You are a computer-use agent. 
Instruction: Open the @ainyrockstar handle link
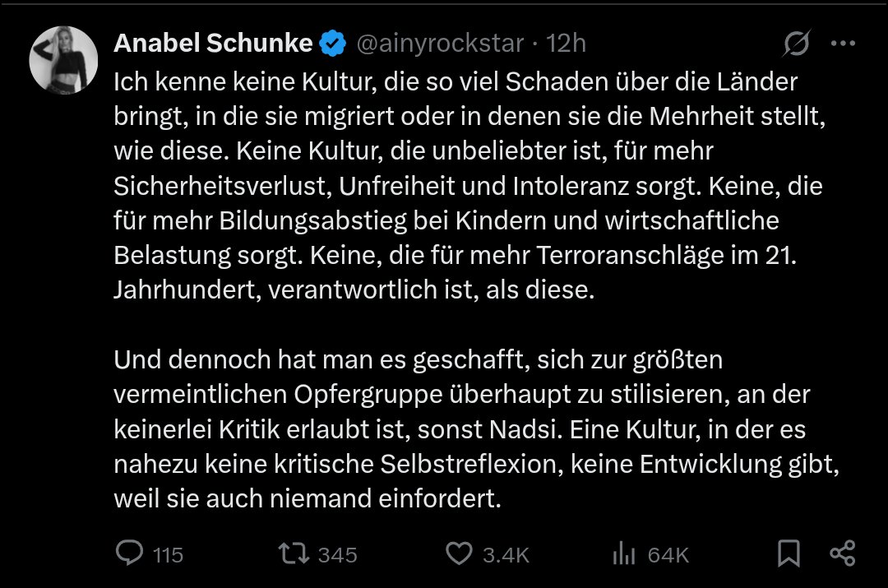(439, 44)
